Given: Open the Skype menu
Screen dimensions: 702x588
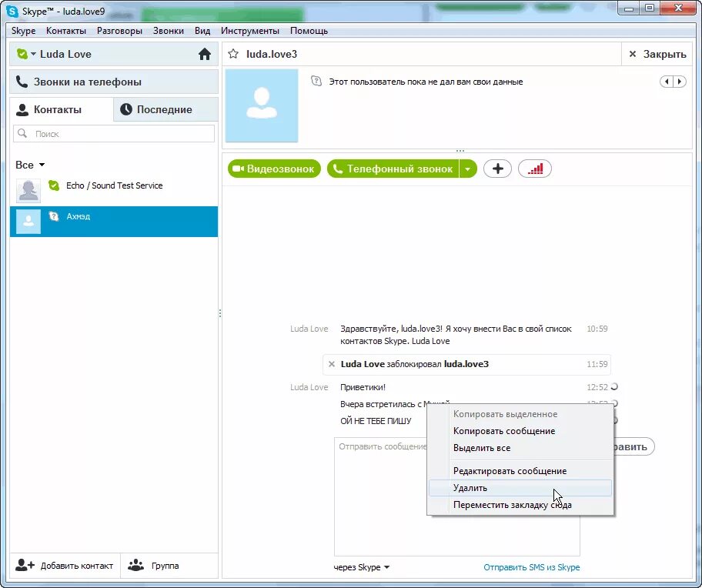Looking at the screenshot, I should click(23, 31).
